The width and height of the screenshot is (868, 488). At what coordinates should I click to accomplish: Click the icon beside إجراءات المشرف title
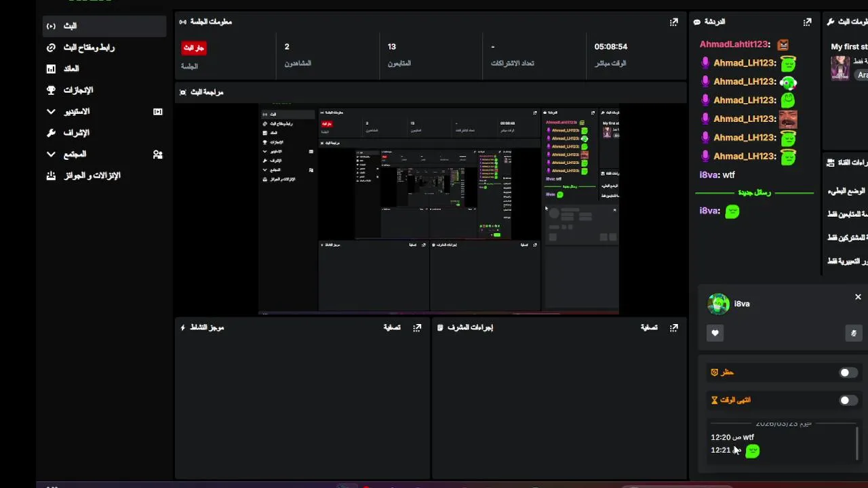(440, 327)
